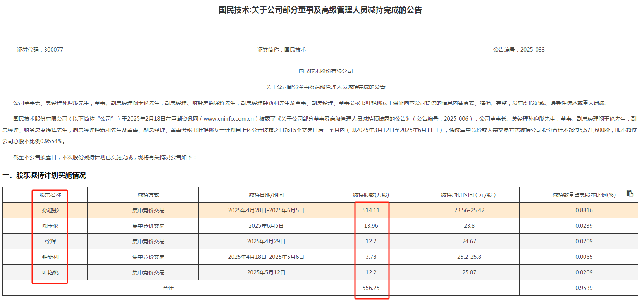This screenshot has width=644, height=307.
Task: Click the 减持均价区间(元/股) column header
Action: tap(469, 195)
